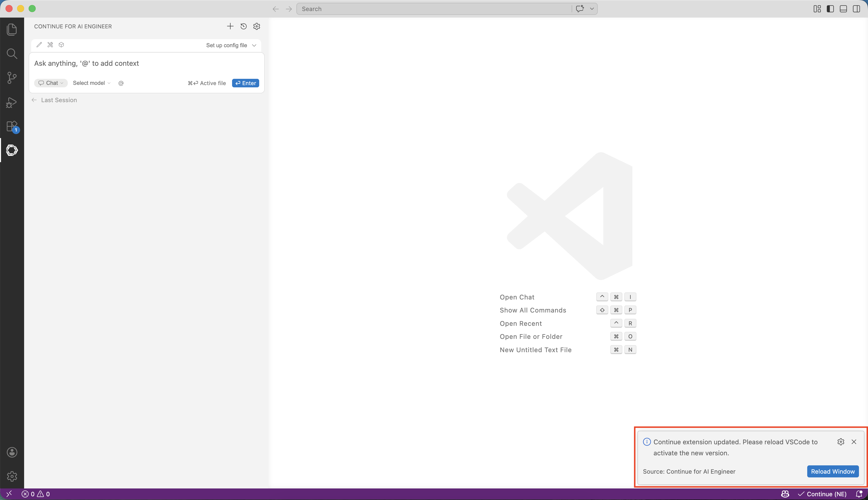The height and width of the screenshot is (500, 868).
Task: Open the Run and Debug view
Action: click(x=12, y=102)
